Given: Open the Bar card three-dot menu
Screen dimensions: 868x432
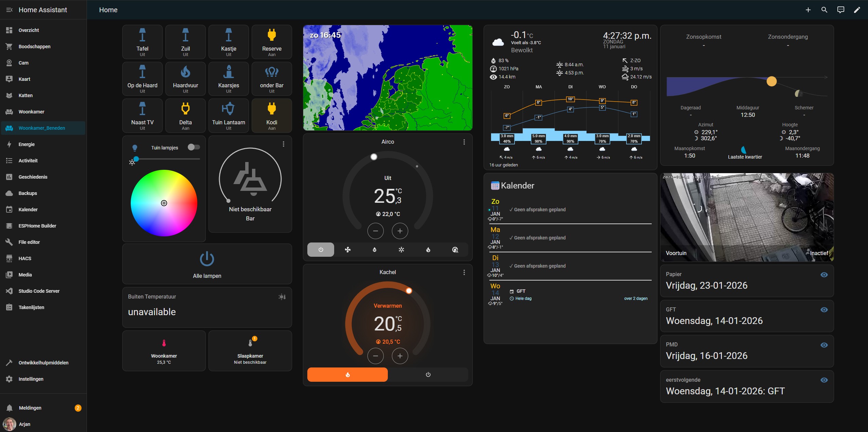Looking at the screenshot, I should click(283, 144).
